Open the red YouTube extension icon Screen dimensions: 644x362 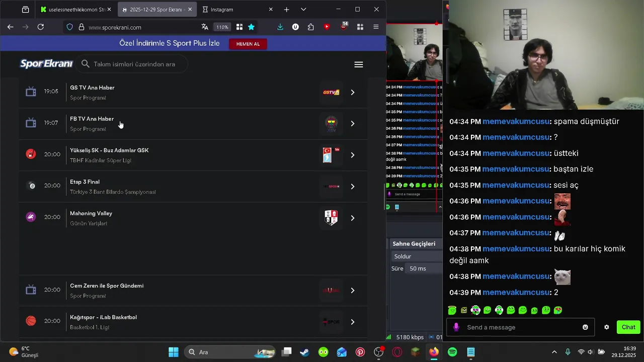coord(327,27)
